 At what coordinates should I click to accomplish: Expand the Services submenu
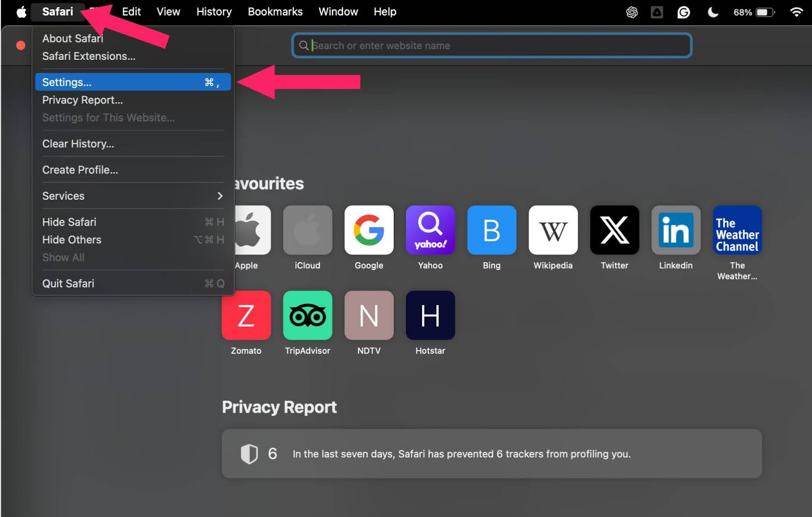coord(63,196)
